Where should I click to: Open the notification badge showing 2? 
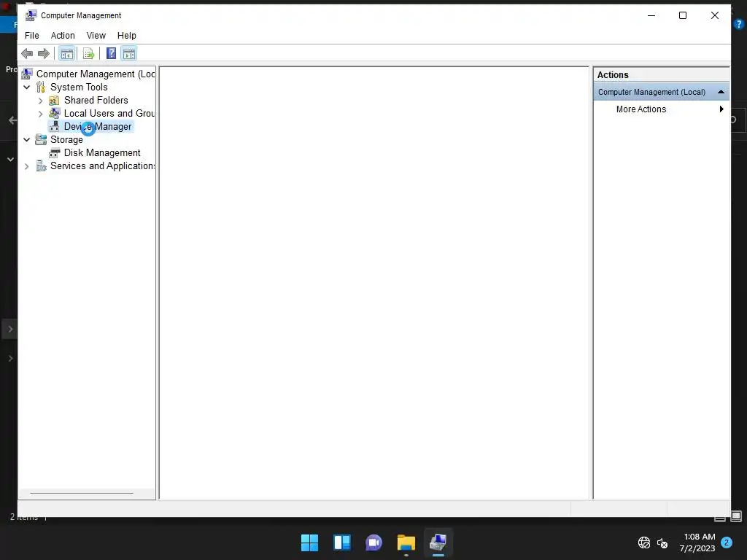[727, 542]
